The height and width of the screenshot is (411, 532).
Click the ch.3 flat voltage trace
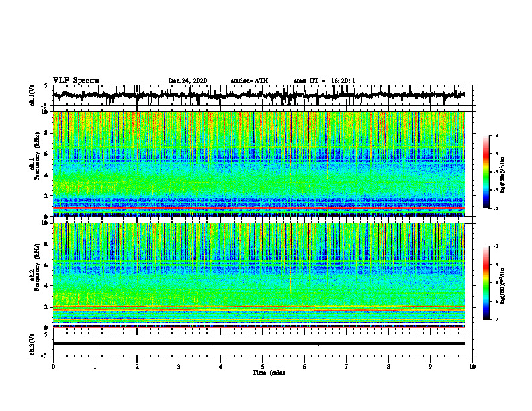click(x=259, y=344)
